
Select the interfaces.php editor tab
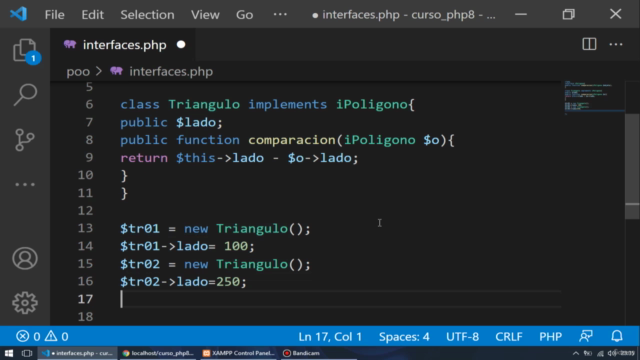124,44
